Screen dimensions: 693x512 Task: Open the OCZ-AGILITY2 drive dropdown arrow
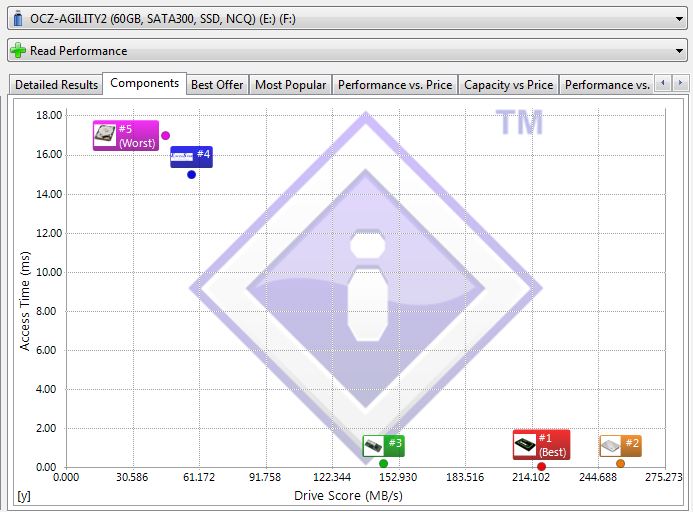pyautogui.click(x=679, y=19)
